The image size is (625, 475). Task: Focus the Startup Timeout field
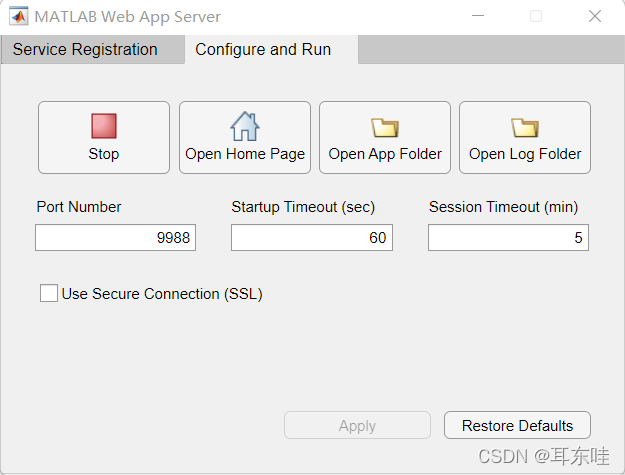click(x=312, y=238)
